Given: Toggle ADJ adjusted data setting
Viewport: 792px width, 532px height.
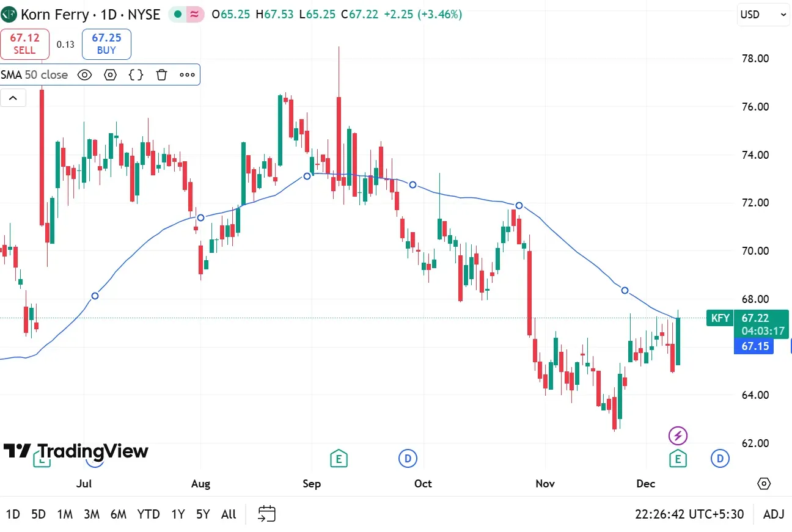Looking at the screenshot, I should (x=774, y=514).
